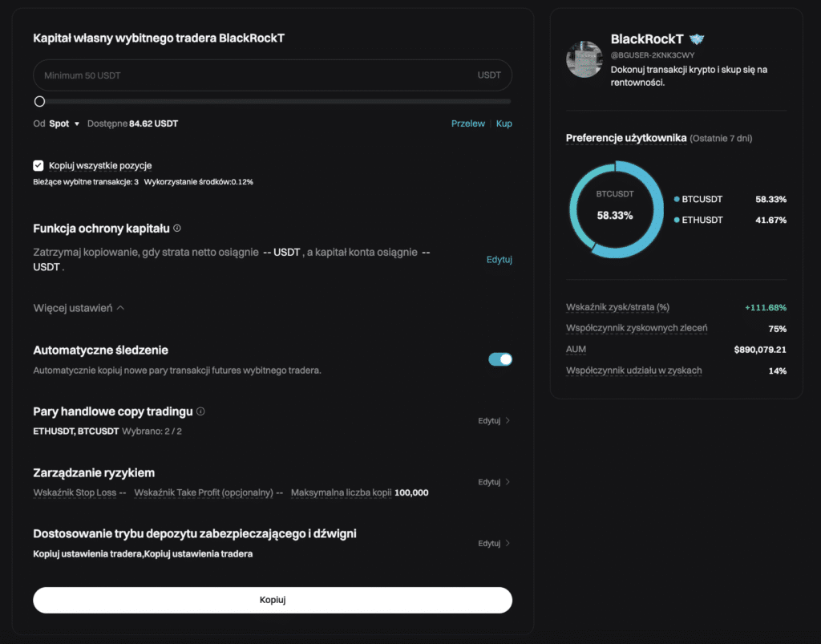This screenshot has width=821, height=644.
Task: Click the chevron beside Edytuj under Zarządzanie ryzykiem
Action: pyautogui.click(x=508, y=481)
